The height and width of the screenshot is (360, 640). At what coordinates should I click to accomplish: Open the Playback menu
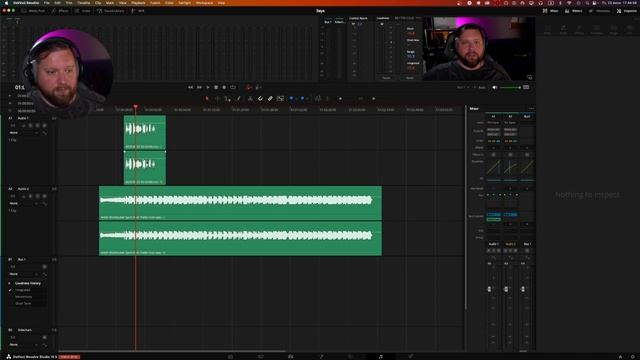coord(138,2)
